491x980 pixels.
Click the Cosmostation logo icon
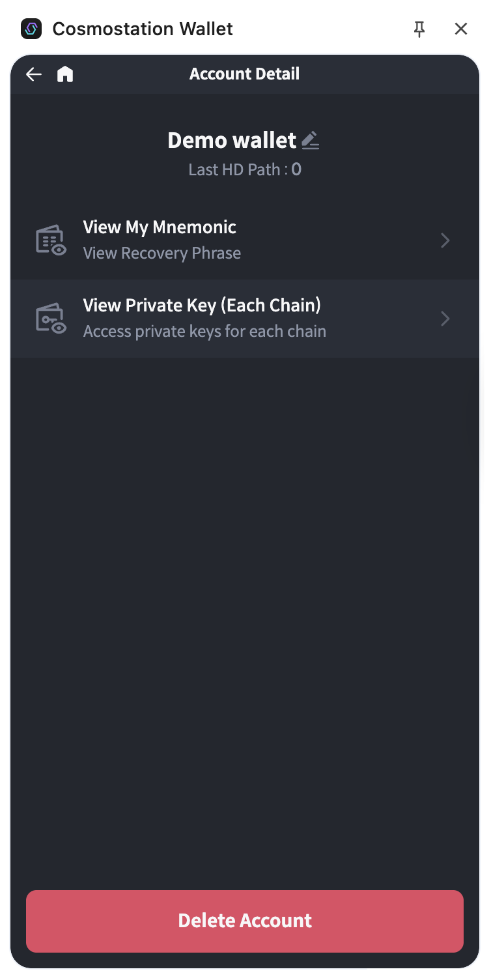(31, 29)
